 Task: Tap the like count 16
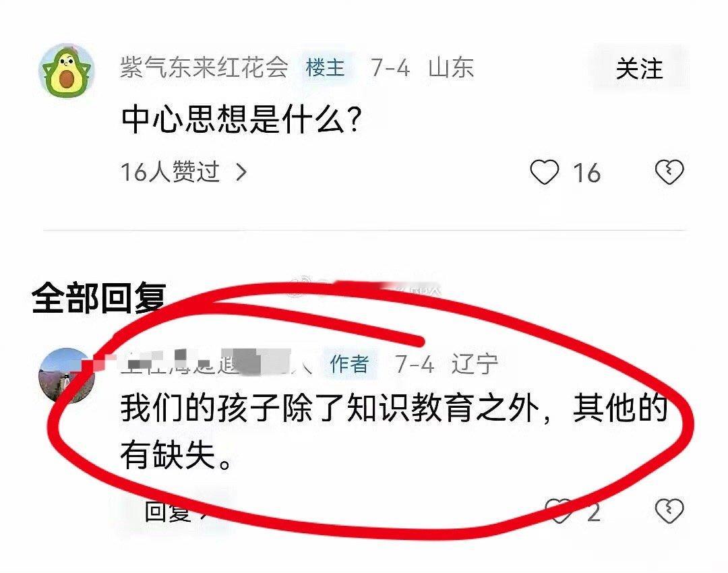click(x=586, y=173)
